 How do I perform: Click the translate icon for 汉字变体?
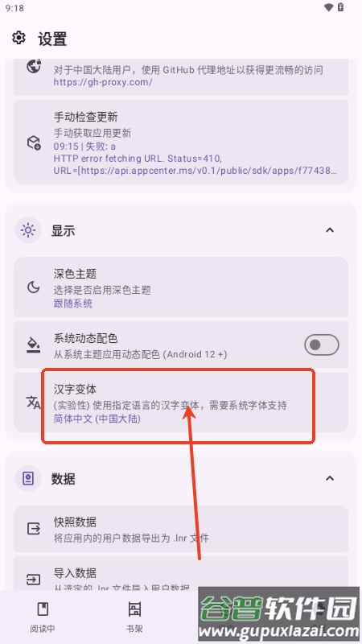tap(33, 402)
